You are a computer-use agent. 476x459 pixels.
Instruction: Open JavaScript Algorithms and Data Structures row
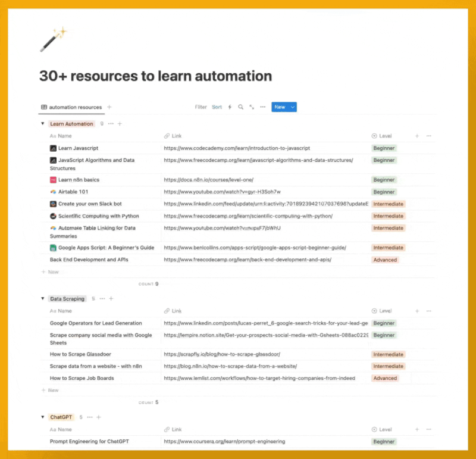coord(92,164)
